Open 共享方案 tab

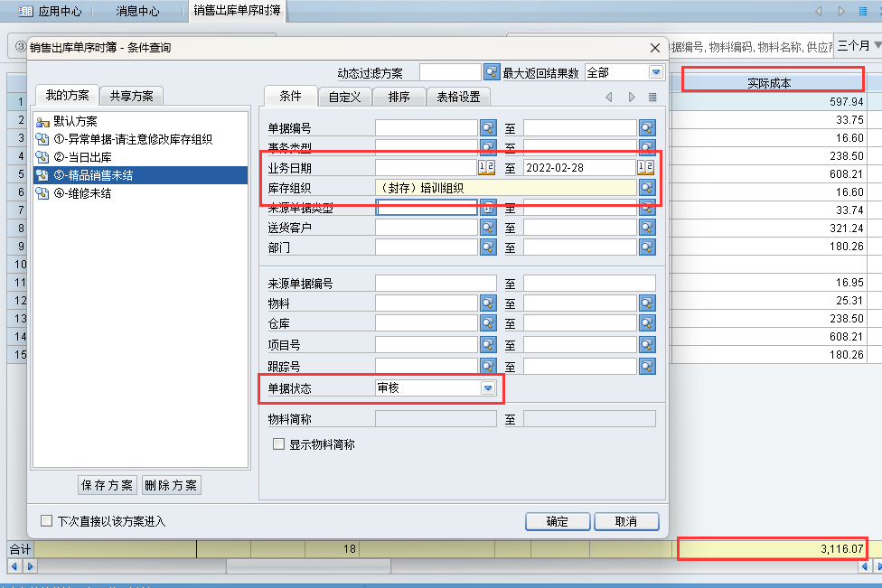tap(131, 96)
